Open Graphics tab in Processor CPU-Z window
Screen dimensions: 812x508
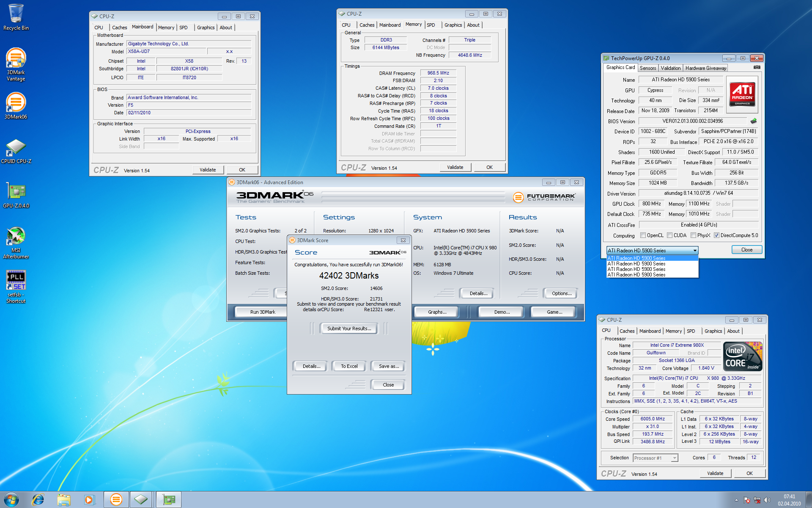[713, 331]
